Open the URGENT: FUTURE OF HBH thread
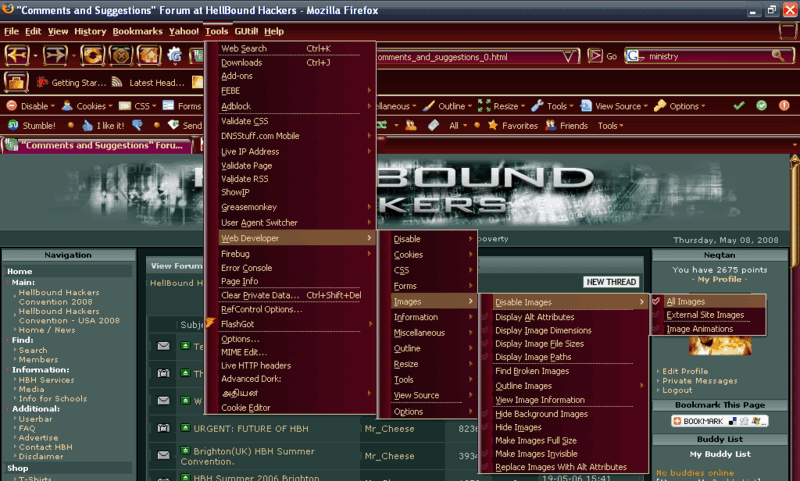Viewport: 800px width, 481px height. coord(251,428)
